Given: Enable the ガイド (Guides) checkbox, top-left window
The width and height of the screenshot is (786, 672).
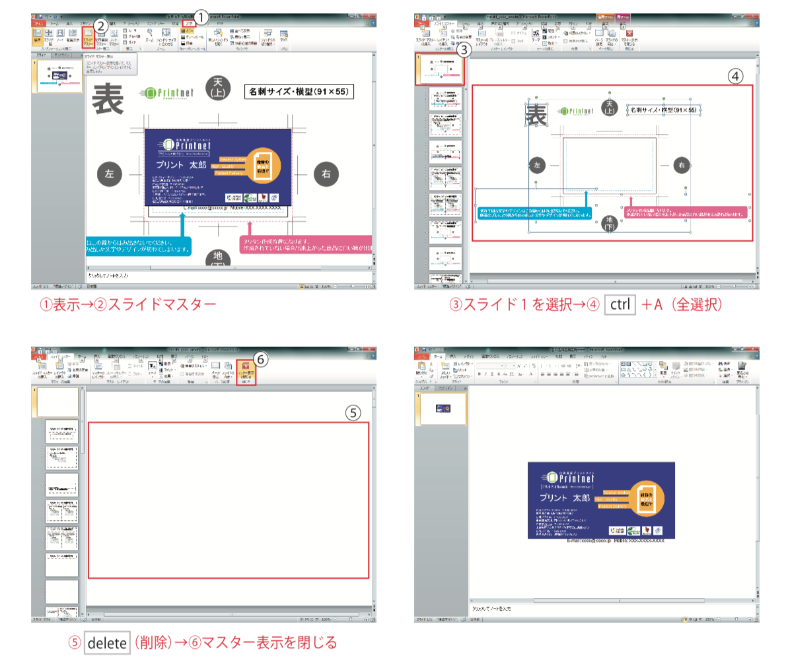Looking at the screenshot, I should point(125,42).
